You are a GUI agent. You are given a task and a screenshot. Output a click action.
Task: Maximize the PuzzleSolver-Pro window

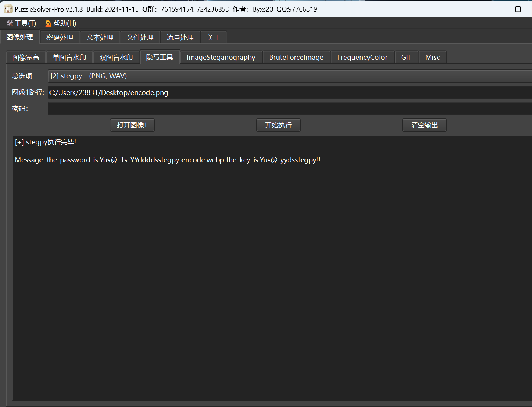click(x=518, y=9)
